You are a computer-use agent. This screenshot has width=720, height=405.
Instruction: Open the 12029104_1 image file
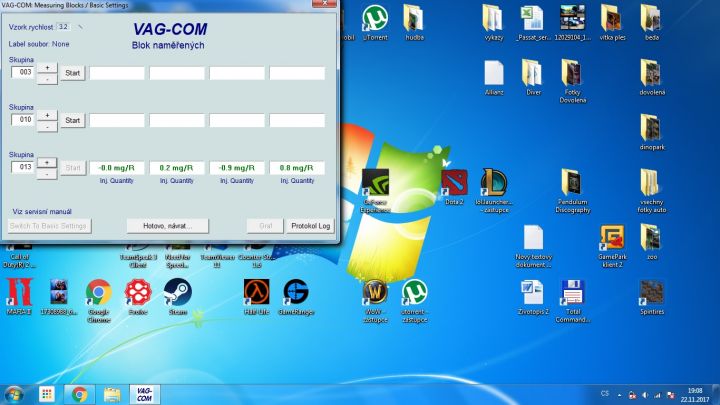tap(572, 23)
